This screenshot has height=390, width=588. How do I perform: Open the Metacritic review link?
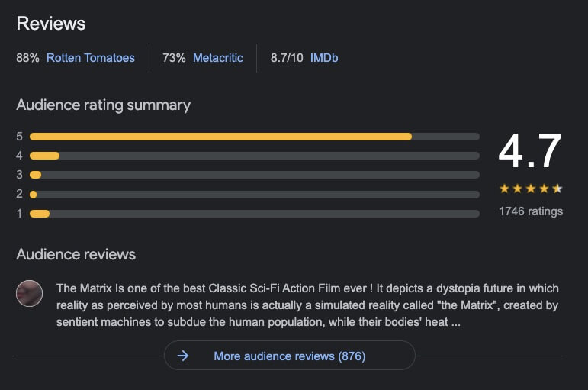click(218, 58)
